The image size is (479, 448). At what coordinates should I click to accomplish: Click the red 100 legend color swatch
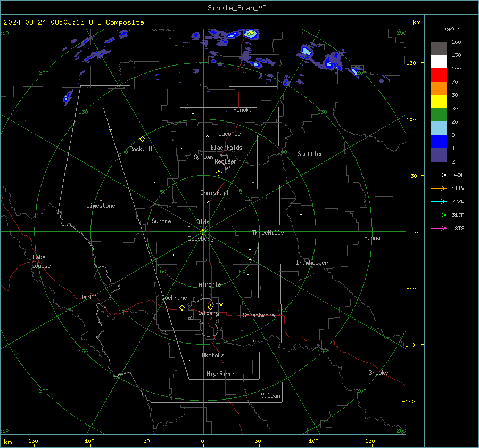click(x=439, y=75)
